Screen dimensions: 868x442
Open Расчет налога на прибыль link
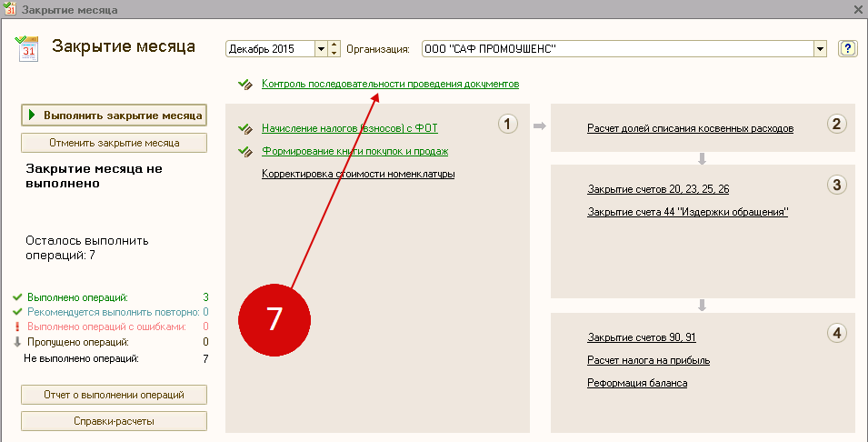pyautogui.click(x=648, y=360)
